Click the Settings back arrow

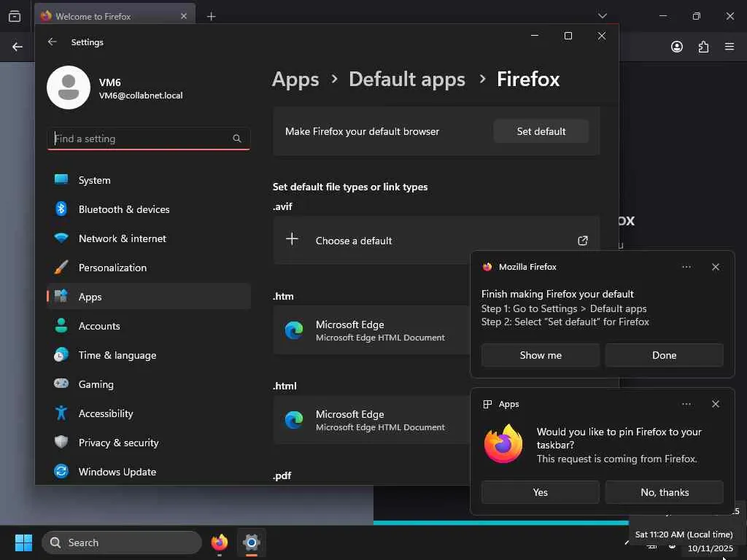(x=53, y=42)
